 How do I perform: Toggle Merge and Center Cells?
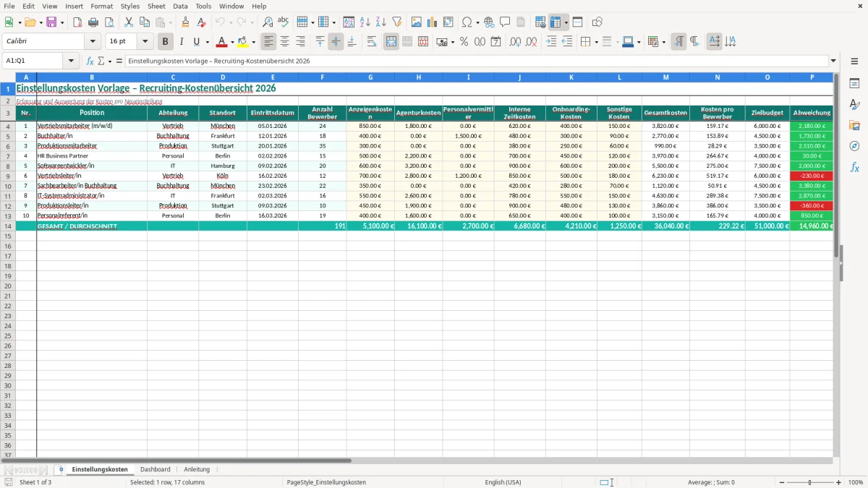[391, 42]
